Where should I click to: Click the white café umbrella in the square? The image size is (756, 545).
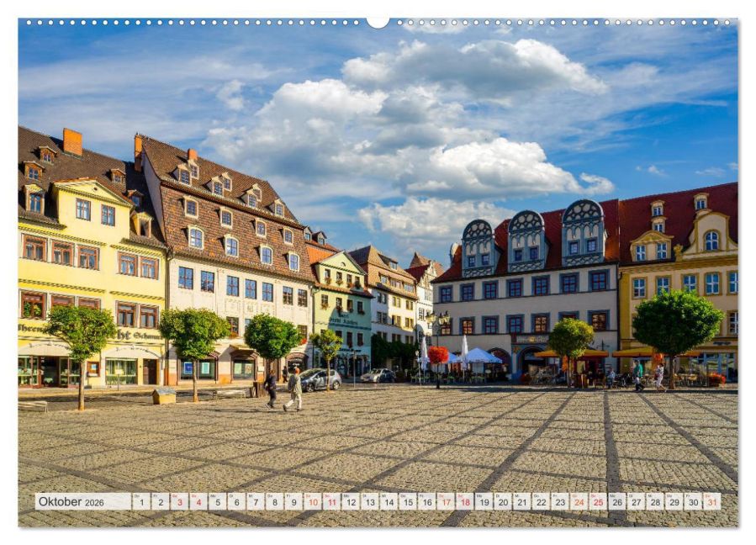[x=480, y=356]
